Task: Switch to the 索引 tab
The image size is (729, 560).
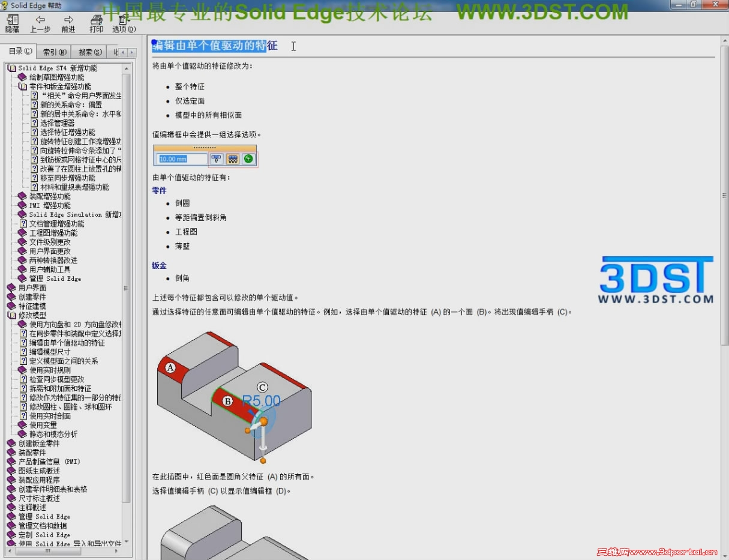Action: click(54, 52)
